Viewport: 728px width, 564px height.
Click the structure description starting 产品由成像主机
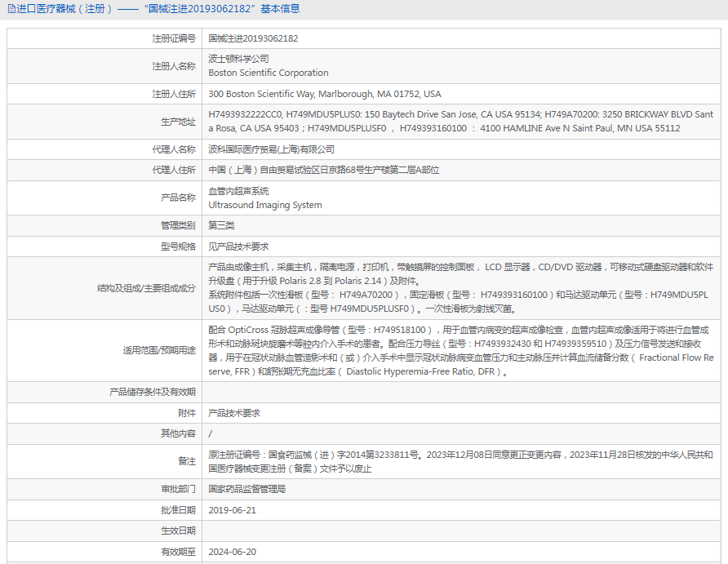pyautogui.click(x=460, y=288)
